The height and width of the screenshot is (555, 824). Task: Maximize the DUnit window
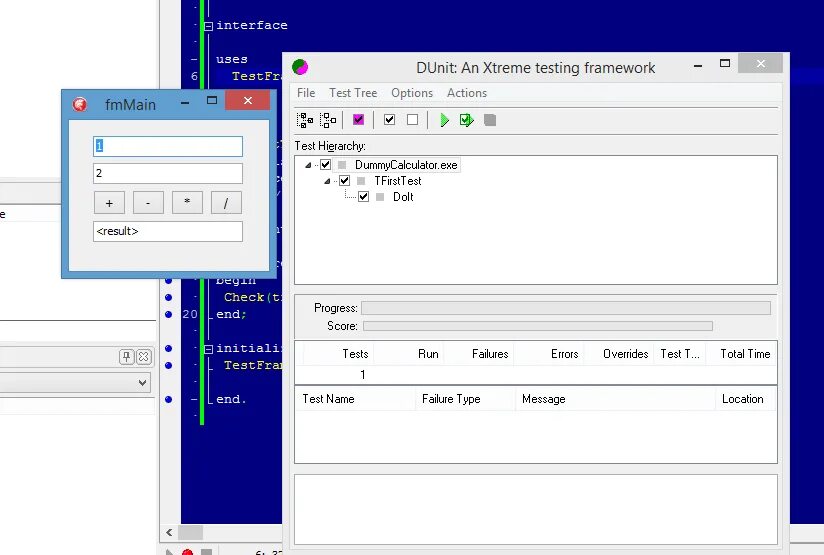tap(725, 63)
